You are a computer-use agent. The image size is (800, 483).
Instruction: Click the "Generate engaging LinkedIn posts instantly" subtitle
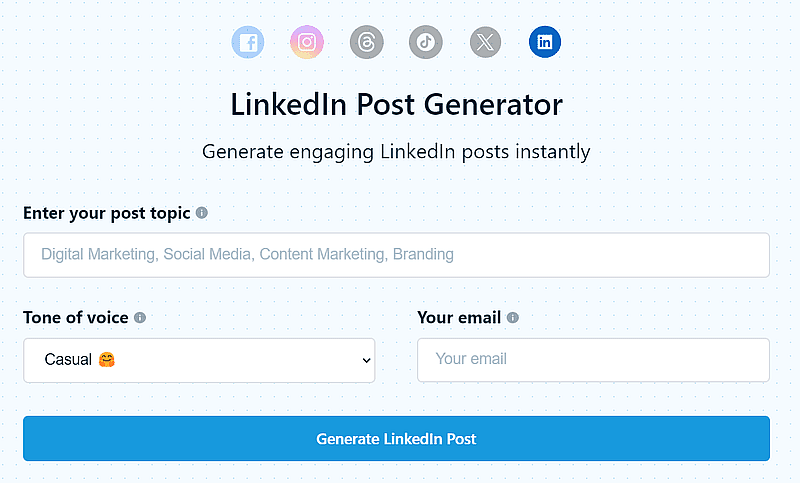click(x=396, y=152)
